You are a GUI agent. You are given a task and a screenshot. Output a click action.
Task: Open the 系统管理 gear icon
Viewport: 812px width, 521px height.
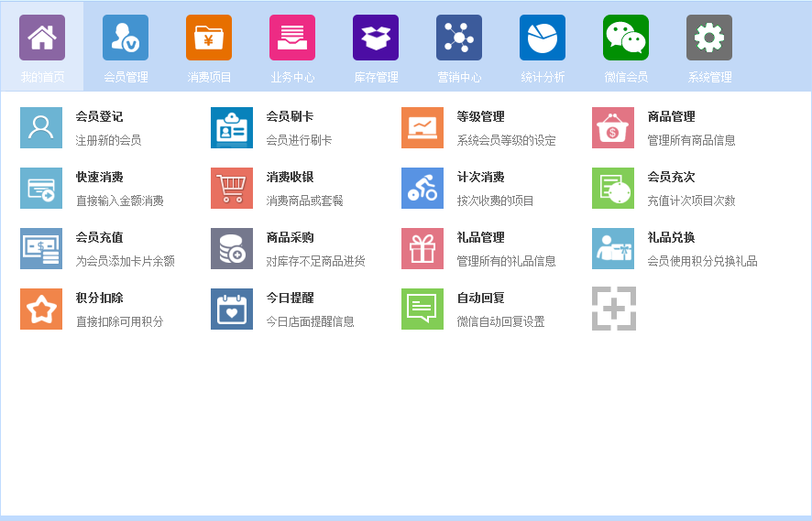point(709,38)
